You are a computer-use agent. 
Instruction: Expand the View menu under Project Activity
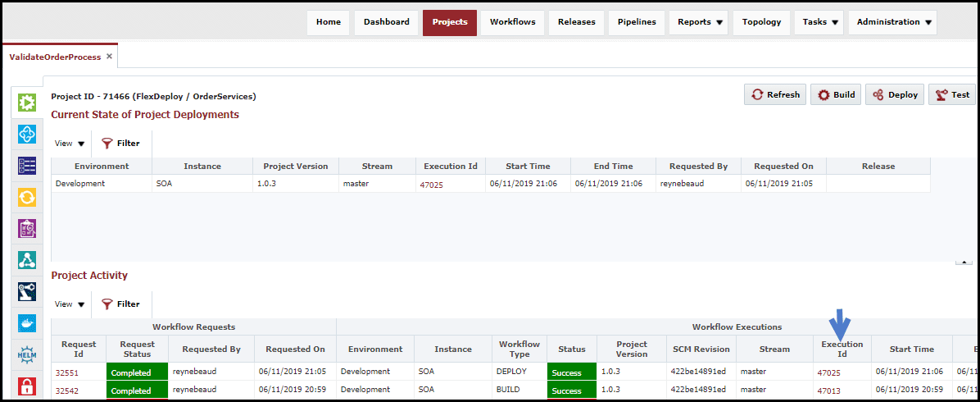click(x=70, y=304)
